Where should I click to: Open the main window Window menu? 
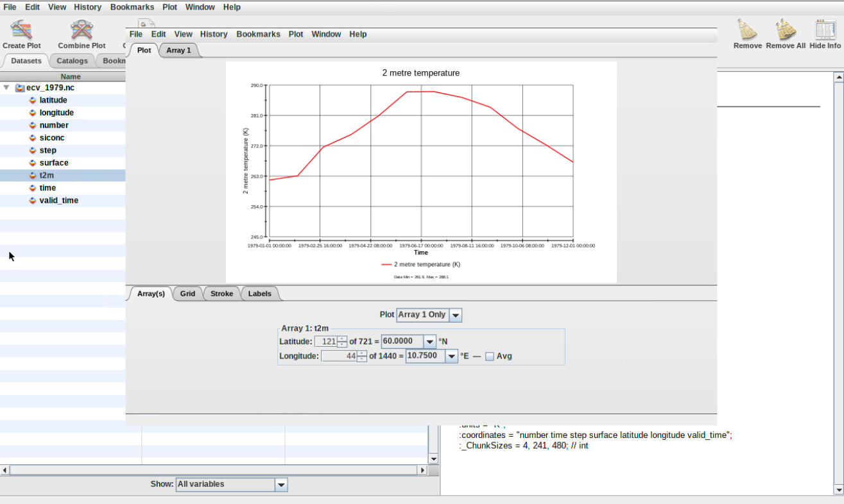200,7
